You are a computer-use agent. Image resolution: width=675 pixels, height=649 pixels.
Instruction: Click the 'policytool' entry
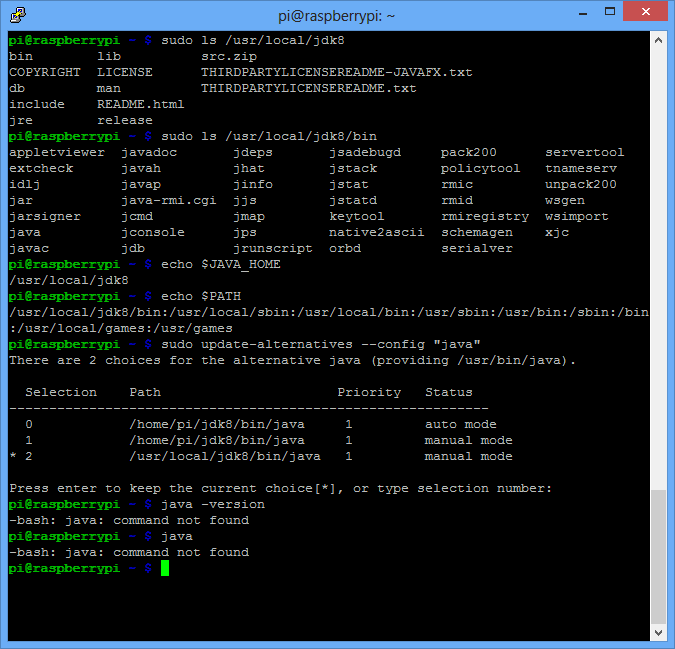(x=480, y=168)
